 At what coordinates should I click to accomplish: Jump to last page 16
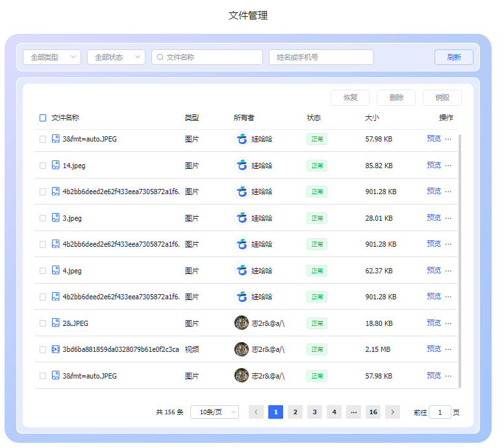pyautogui.click(x=373, y=412)
